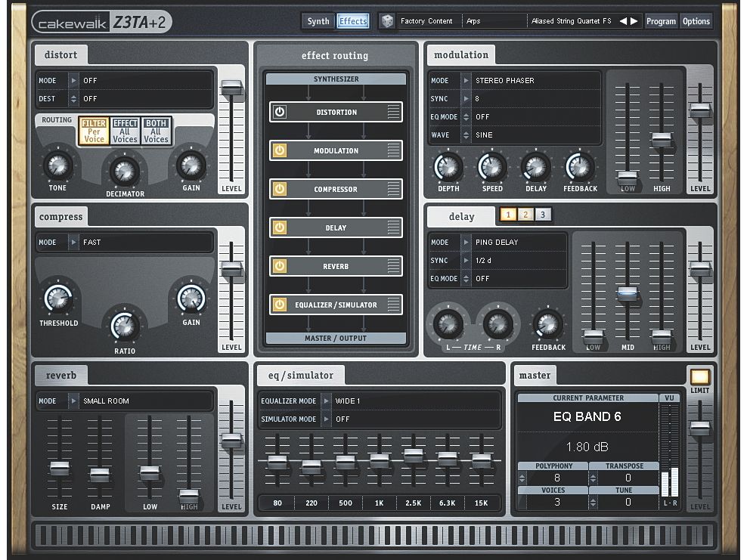Grab the Equalizer/Simulator routing drag handle
This screenshot has width=747, height=560.
click(393, 305)
